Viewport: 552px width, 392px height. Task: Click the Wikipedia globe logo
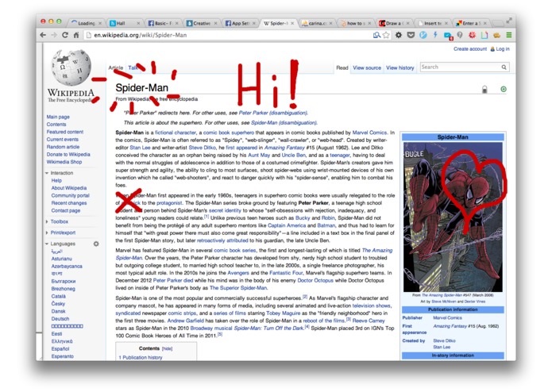(71, 67)
